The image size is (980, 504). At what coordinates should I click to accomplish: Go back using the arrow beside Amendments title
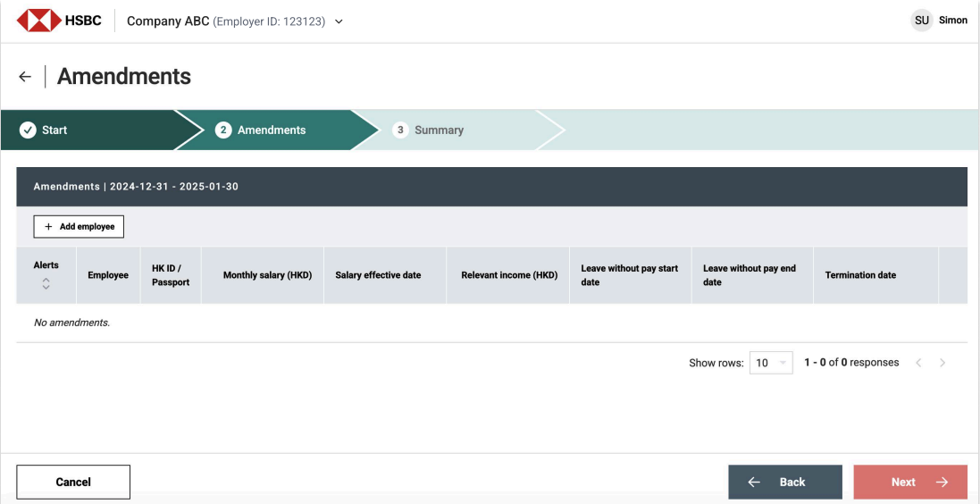point(25,76)
